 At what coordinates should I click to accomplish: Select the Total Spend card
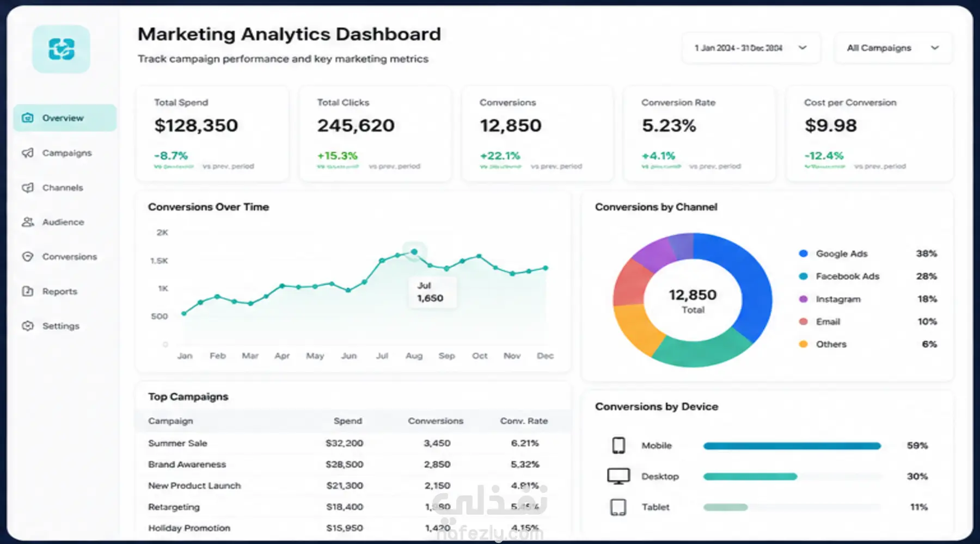pos(212,134)
